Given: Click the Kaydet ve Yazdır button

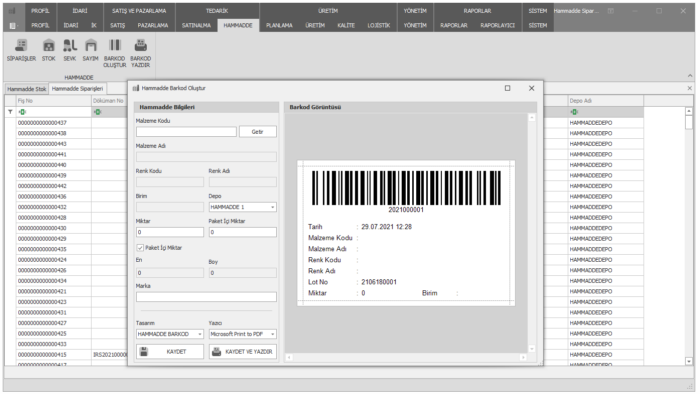Looking at the screenshot, I should (242, 352).
